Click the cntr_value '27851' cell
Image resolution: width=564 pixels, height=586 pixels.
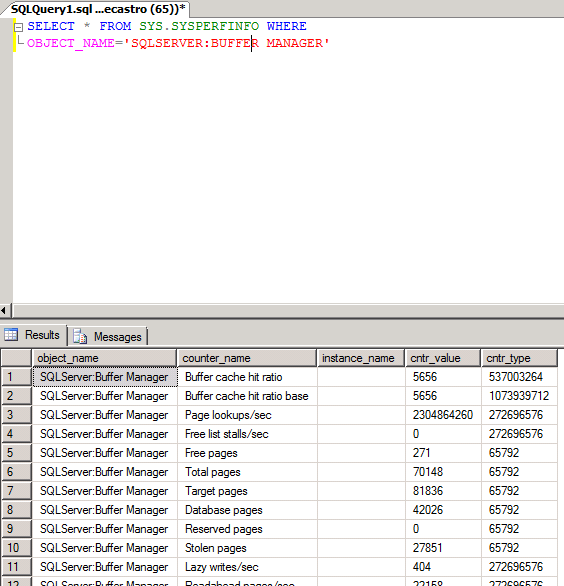[443, 548]
